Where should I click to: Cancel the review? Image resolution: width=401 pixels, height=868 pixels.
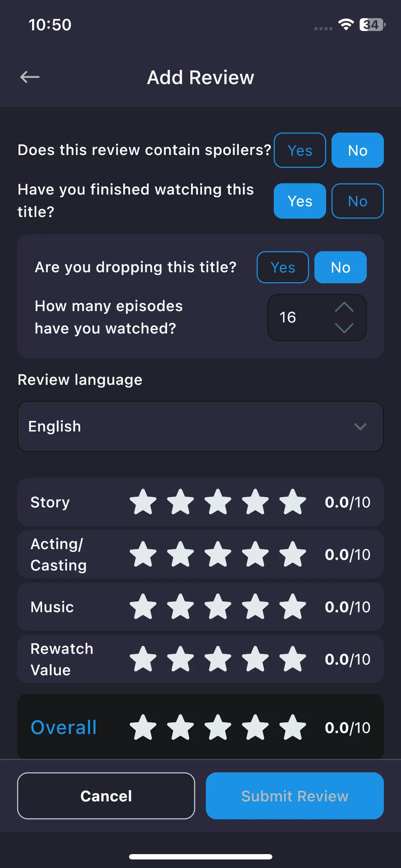click(106, 796)
